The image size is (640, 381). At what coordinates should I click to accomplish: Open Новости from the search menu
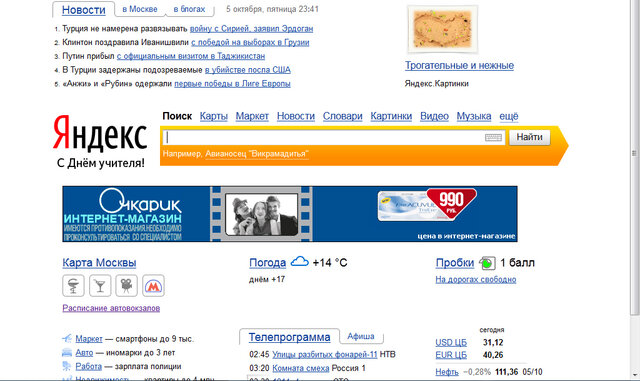296,116
